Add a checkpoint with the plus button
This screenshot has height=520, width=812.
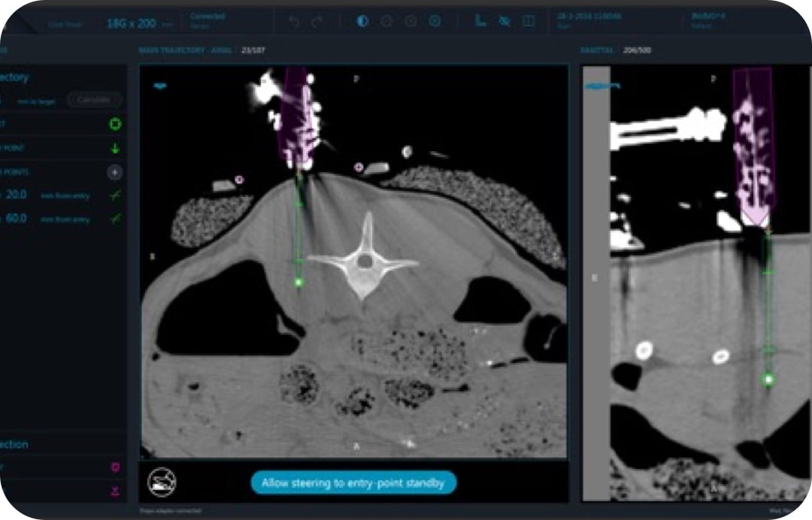(115, 172)
